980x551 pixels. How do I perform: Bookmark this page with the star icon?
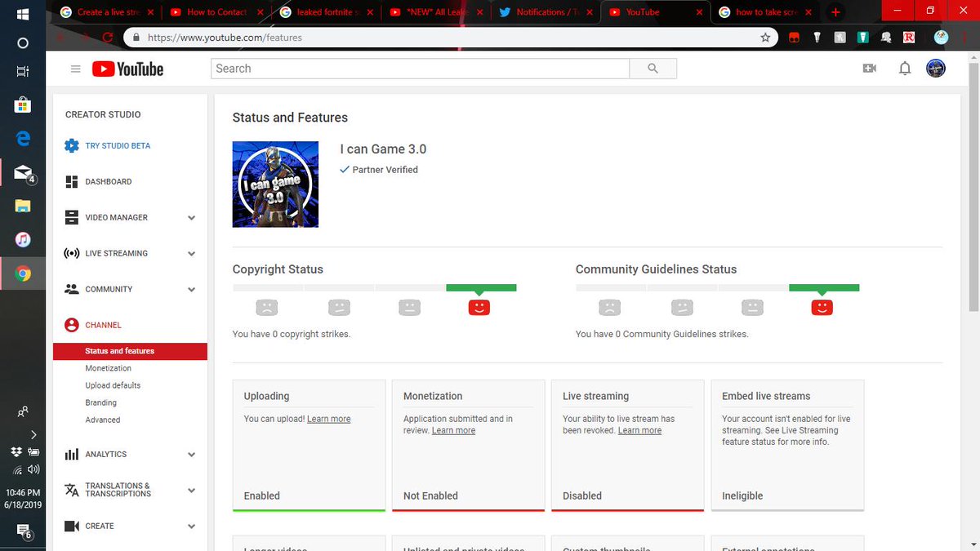point(765,38)
